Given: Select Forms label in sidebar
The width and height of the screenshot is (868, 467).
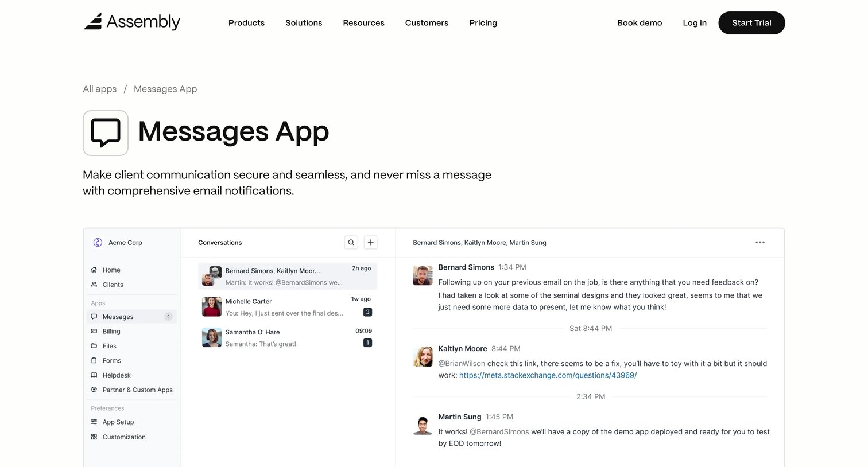Looking at the screenshot, I should [x=112, y=360].
